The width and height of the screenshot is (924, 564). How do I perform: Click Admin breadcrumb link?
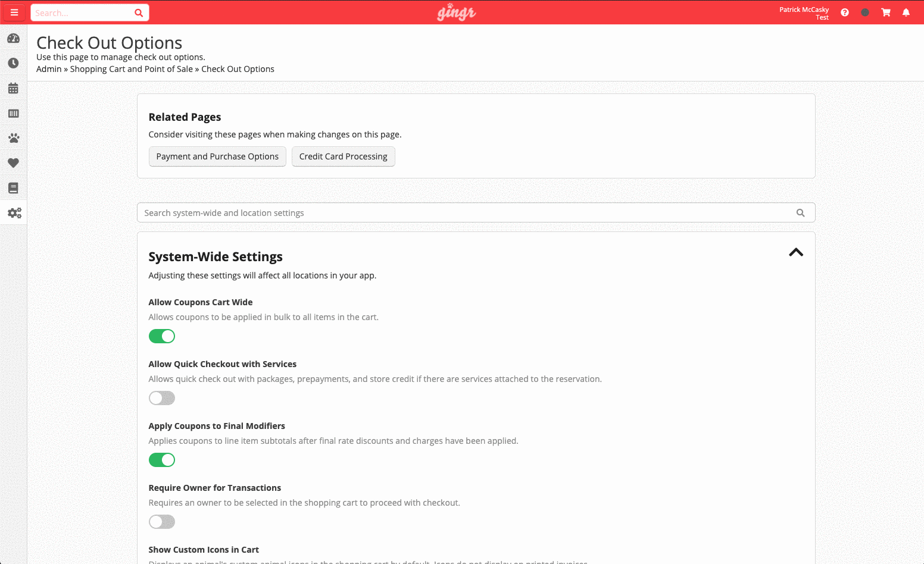pyautogui.click(x=49, y=69)
